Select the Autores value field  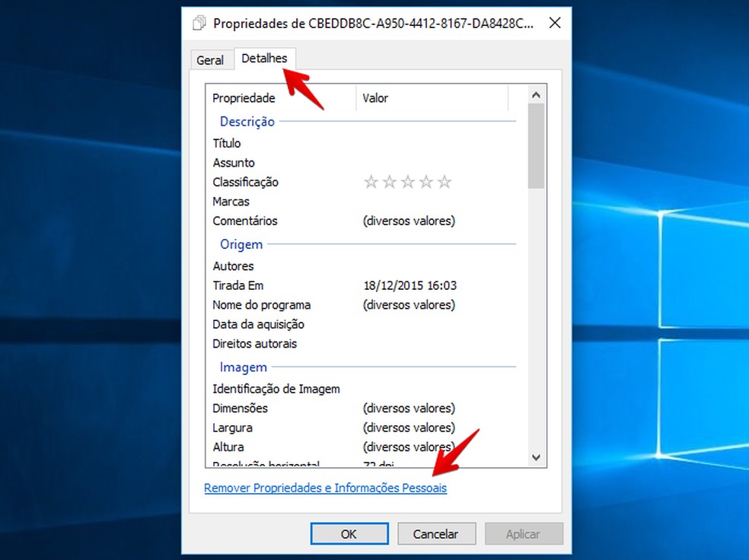tap(419, 266)
